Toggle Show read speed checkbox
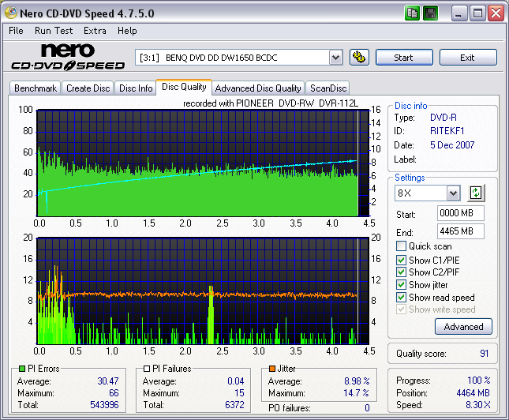This screenshot has width=509, height=420. pos(401,297)
